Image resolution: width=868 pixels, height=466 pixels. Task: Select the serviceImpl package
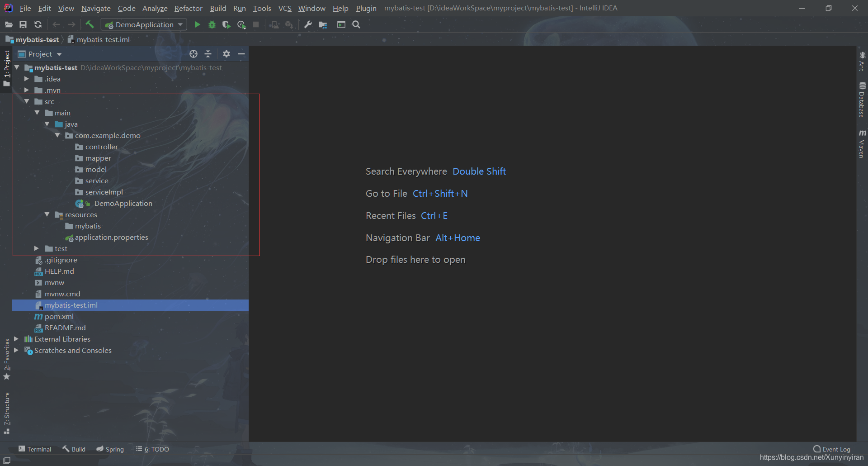[x=104, y=192]
